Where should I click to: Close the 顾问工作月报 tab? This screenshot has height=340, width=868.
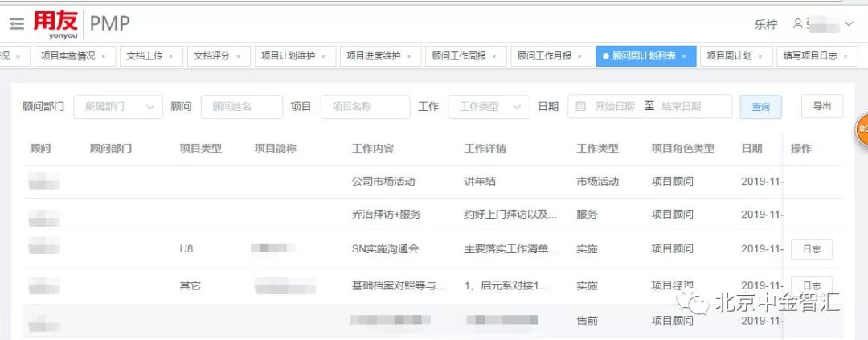click(579, 56)
